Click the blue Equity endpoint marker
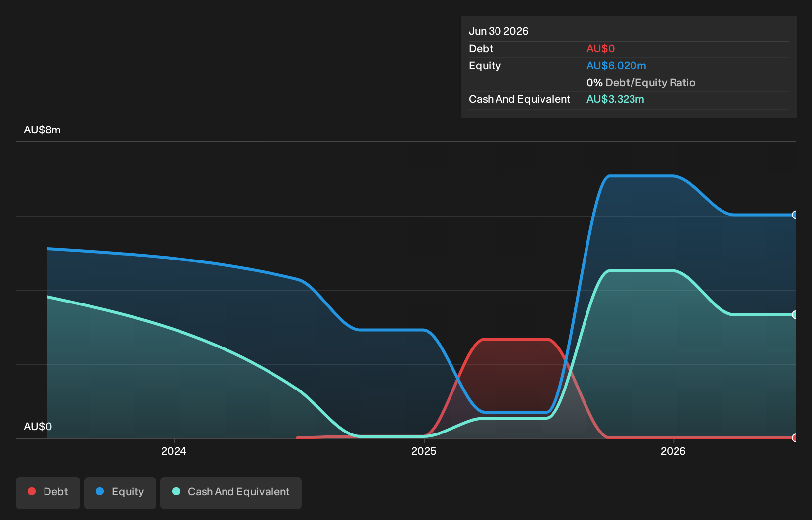This screenshot has height=520, width=812. click(x=795, y=215)
